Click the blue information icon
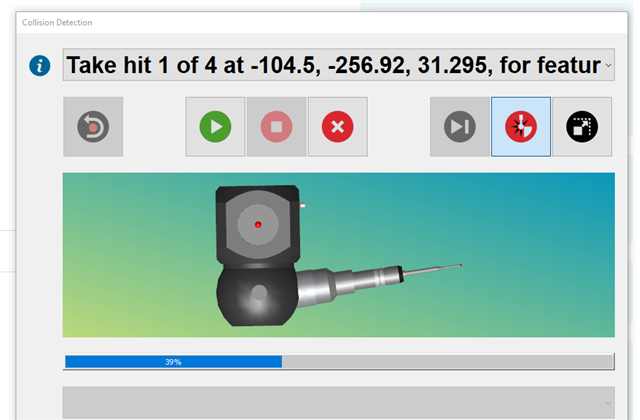 click(x=40, y=66)
